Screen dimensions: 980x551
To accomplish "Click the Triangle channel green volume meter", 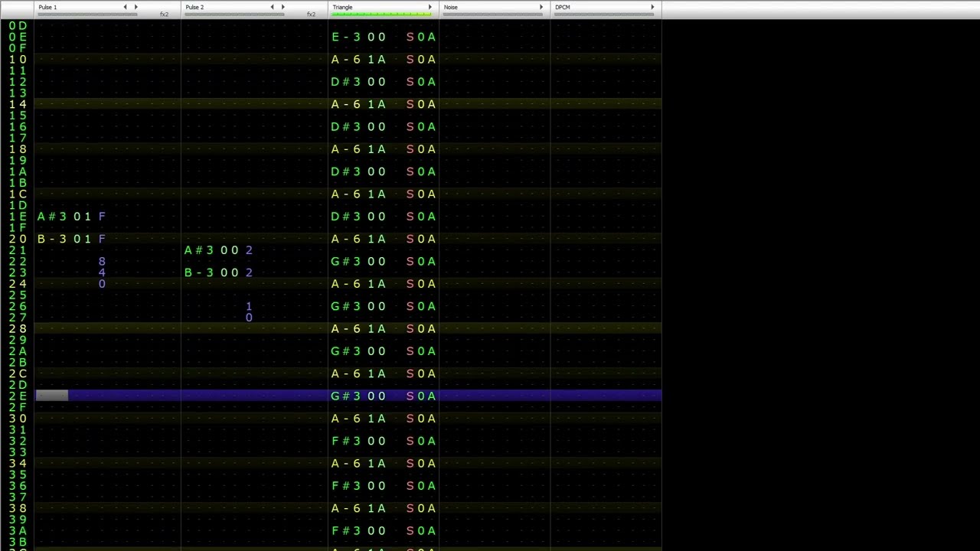I will [381, 14].
